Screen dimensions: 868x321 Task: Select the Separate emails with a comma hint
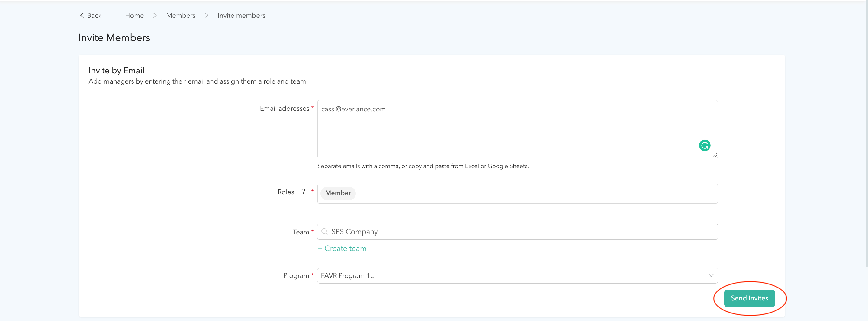(x=423, y=166)
